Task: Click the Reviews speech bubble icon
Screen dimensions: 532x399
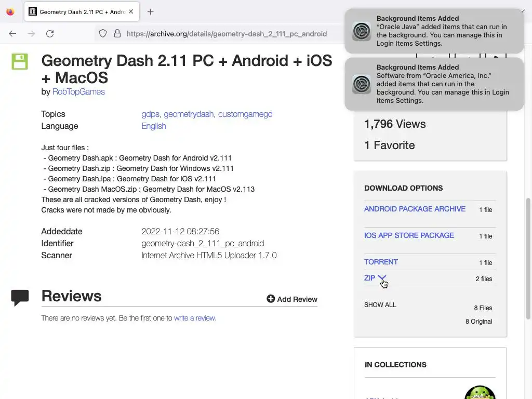Action: (20, 298)
